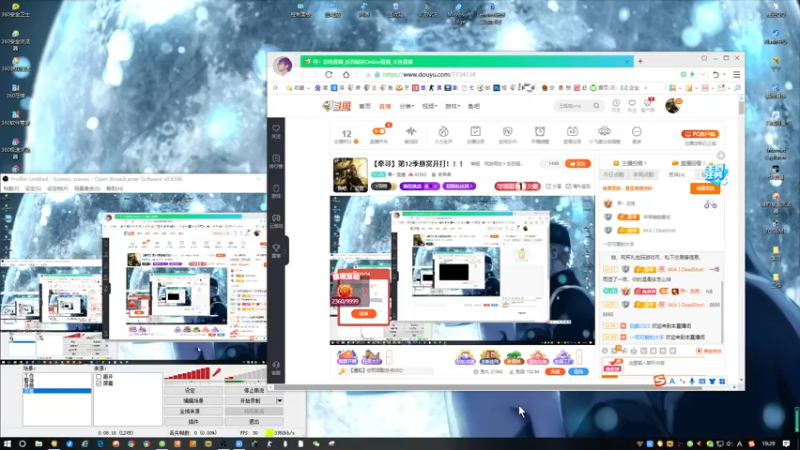Viewport: 800px width, 450px height.
Task: Select the highlighted scene in OBS scene list
Action: point(57,391)
